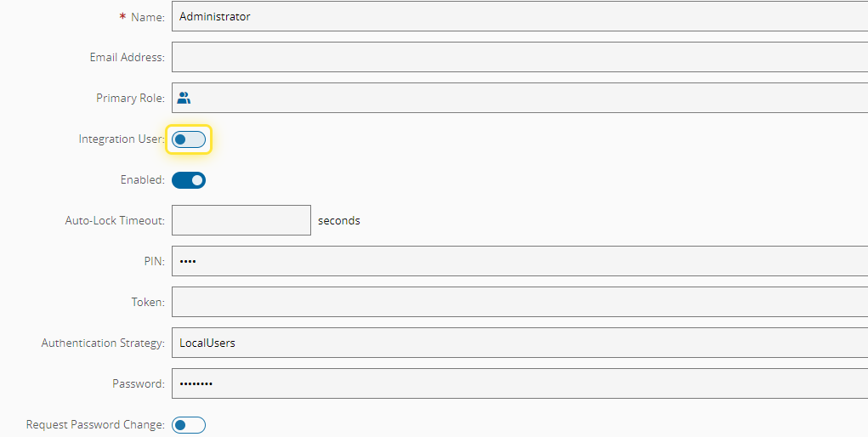Click the "Enabled:" label text
This screenshot has width=868, height=437.
point(142,180)
